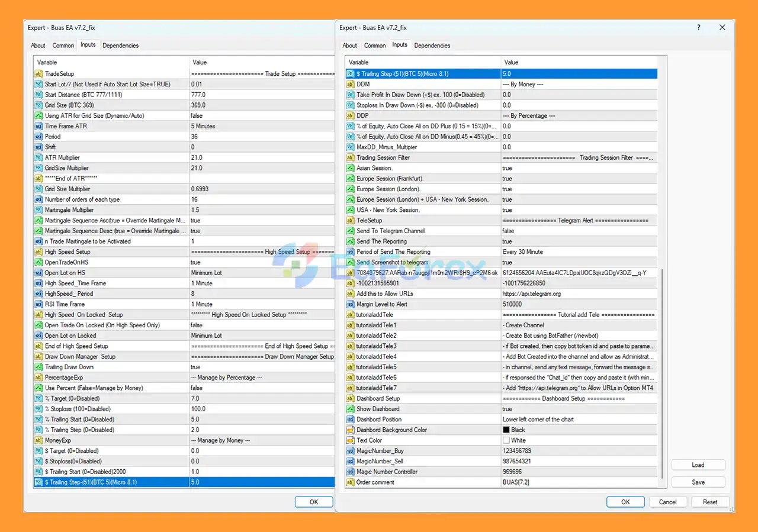Screen dimensions: 758x532
Task: Open the Common tab in left dialog
Action: (63, 46)
